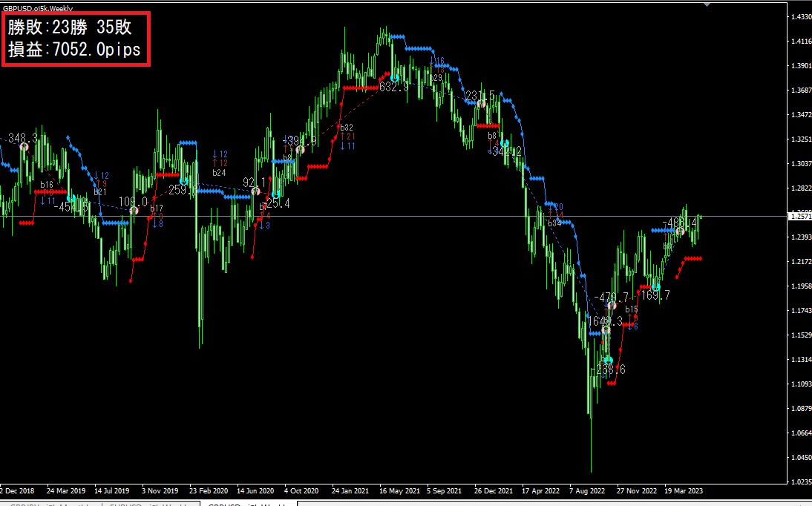Image resolution: width=812 pixels, height=506 pixels.
Task: Click the '23 Feb 2020' date label
Action: click(x=208, y=490)
